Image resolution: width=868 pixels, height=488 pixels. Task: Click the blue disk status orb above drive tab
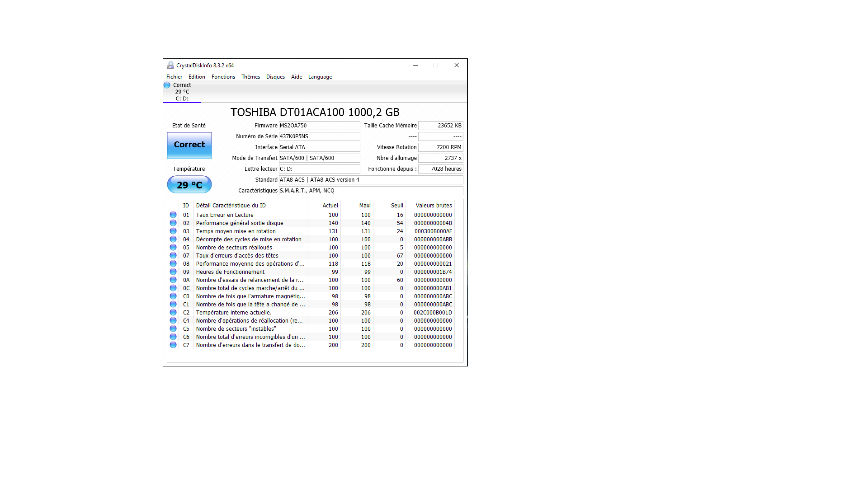(x=167, y=85)
